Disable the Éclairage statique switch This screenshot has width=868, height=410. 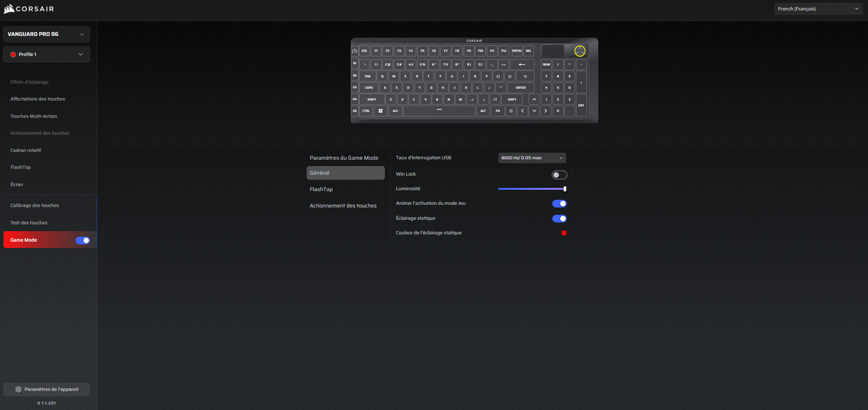click(x=559, y=219)
